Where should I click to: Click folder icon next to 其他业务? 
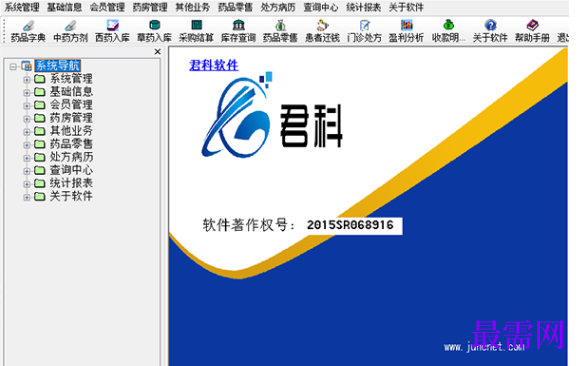39,131
